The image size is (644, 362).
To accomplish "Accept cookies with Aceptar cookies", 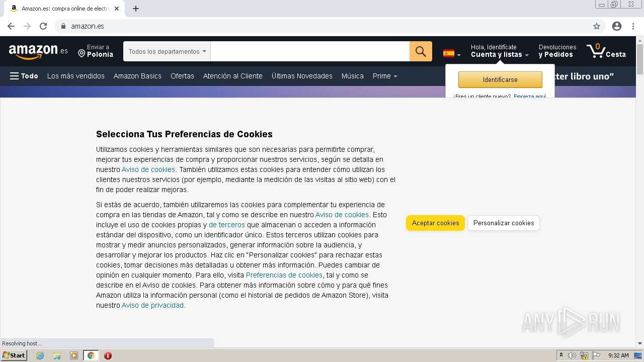I will point(435,223).
